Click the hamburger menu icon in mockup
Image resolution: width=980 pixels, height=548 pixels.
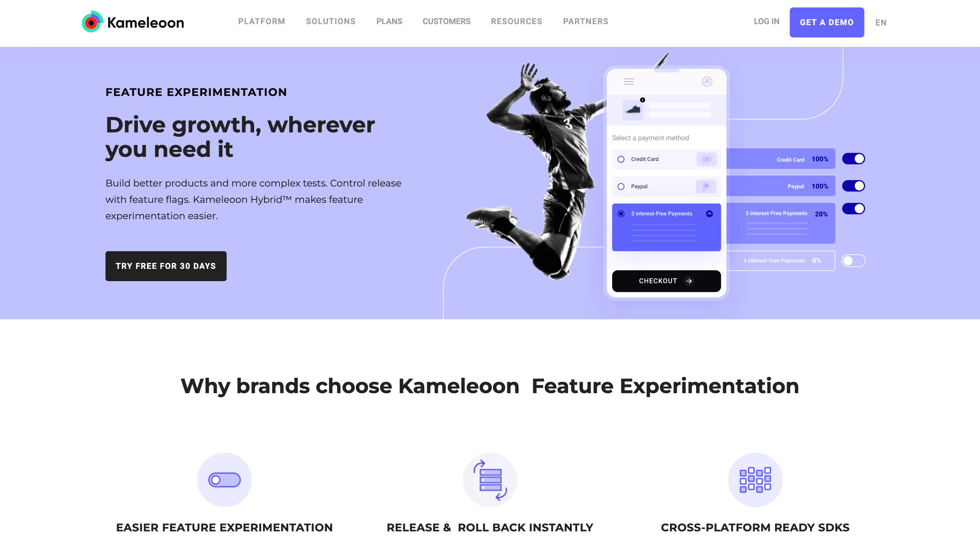coord(629,82)
